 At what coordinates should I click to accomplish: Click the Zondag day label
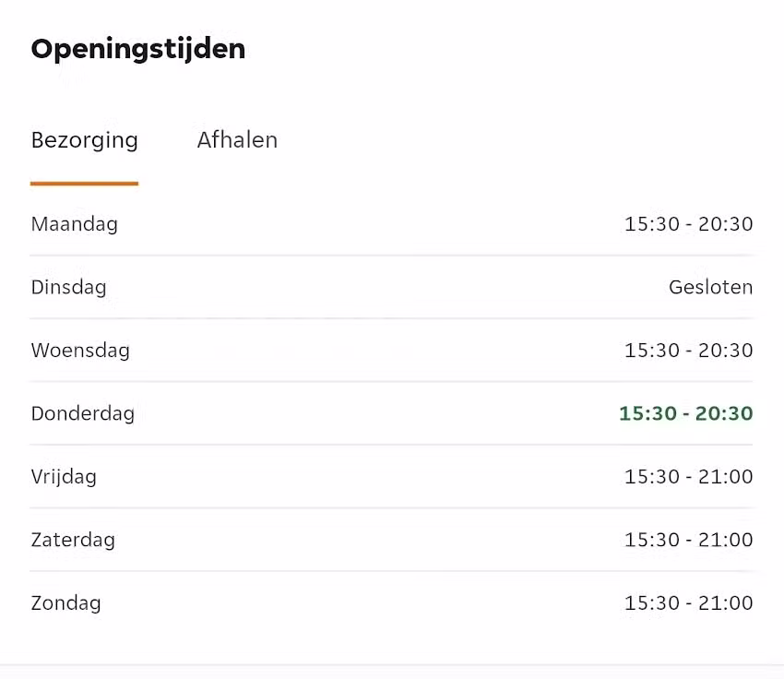(x=65, y=603)
